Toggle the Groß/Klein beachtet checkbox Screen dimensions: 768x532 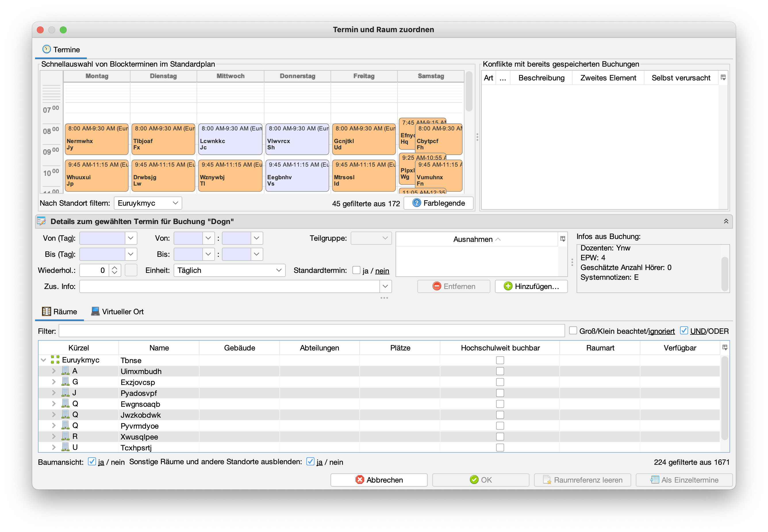coord(573,331)
